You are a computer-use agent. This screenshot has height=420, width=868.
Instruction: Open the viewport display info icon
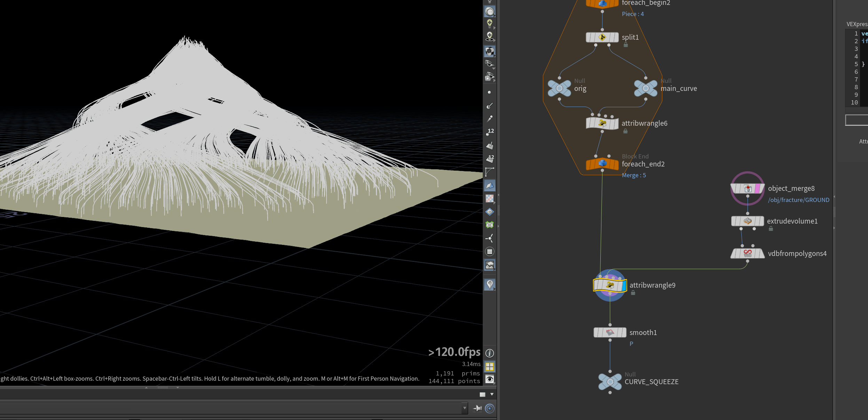pos(490,353)
